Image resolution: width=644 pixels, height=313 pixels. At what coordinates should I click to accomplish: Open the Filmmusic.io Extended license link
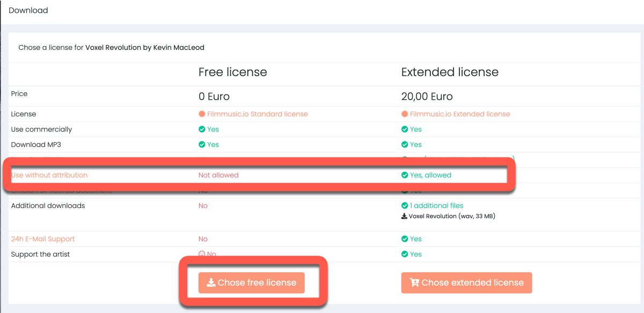coord(459,114)
